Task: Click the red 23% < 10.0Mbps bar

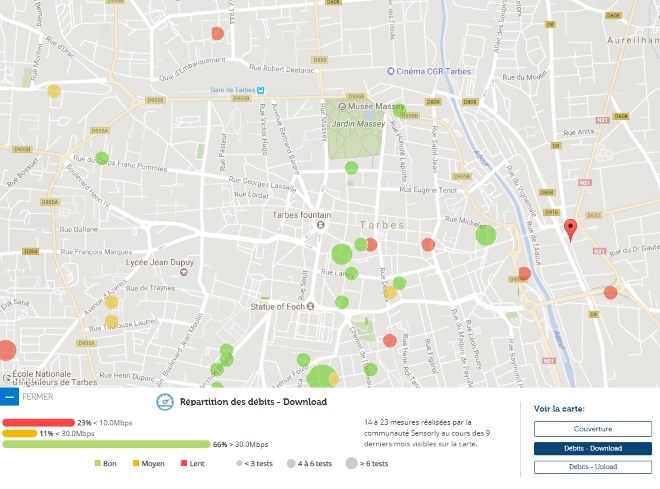Action: coord(38,422)
